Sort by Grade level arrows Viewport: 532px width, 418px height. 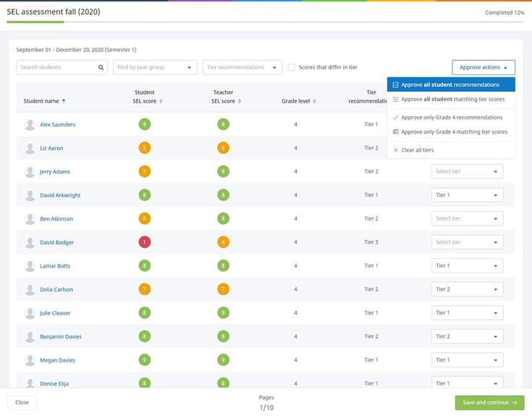tap(315, 101)
